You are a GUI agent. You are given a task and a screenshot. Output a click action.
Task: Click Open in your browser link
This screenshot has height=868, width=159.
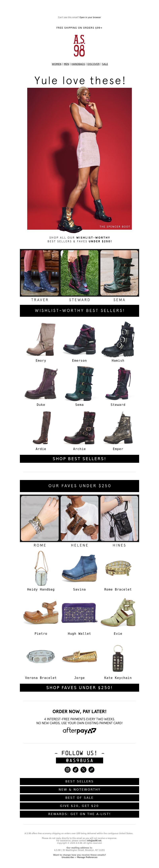[x=90, y=17]
